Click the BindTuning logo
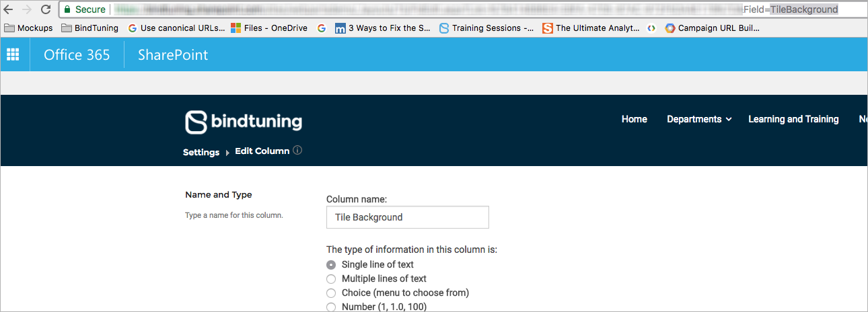868x312 pixels. pos(244,122)
